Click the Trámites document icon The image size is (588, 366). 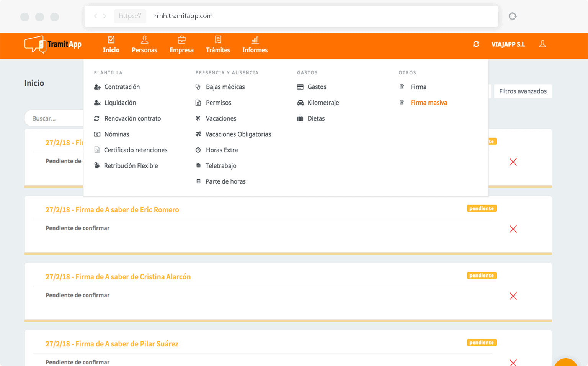pyautogui.click(x=218, y=39)
